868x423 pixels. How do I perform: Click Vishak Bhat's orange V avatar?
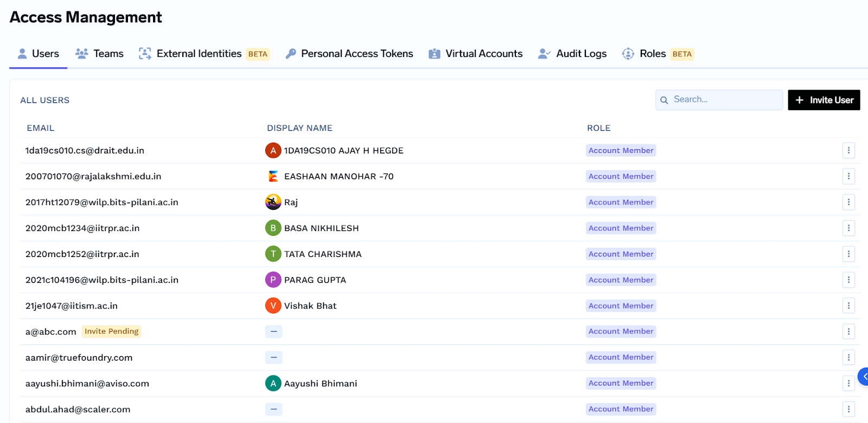[x=273, y=306]
